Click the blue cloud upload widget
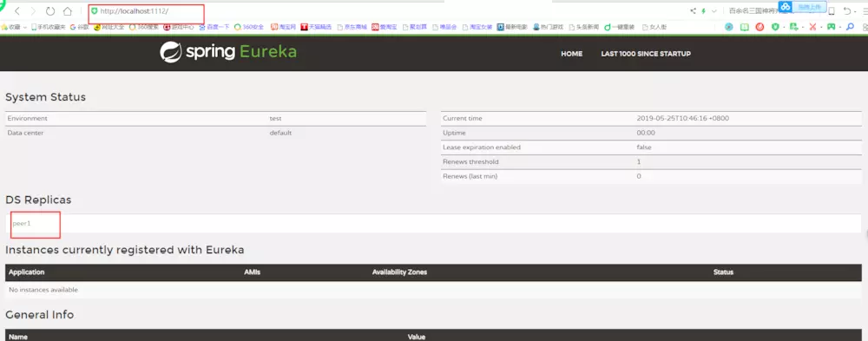The height and width of the screenshot is (341, 868). click(803, 7)
